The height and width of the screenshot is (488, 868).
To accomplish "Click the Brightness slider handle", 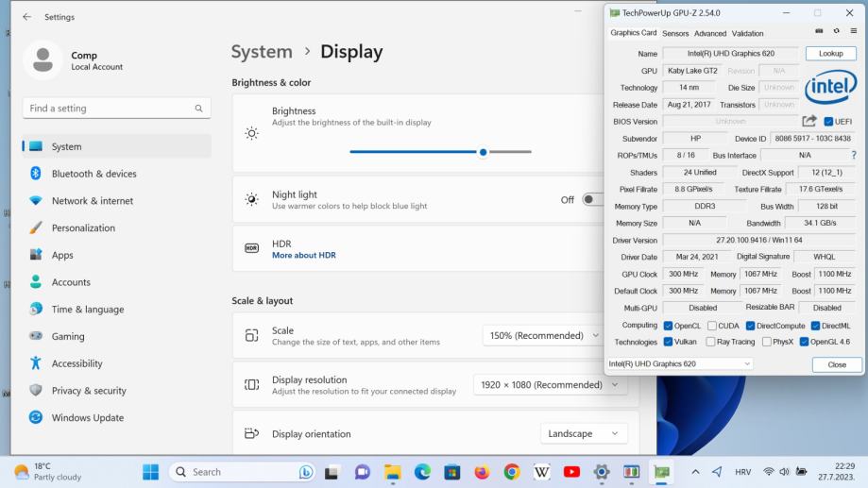I will pos(483,151).
